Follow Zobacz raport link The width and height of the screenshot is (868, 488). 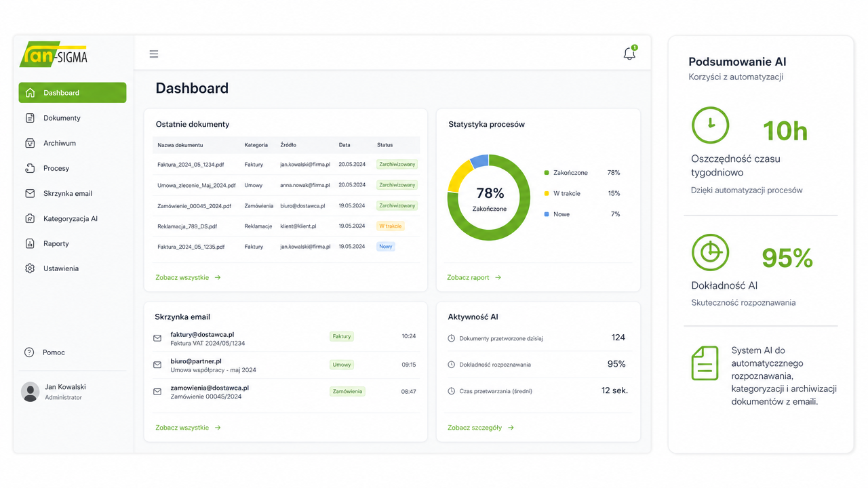point(474,277)
